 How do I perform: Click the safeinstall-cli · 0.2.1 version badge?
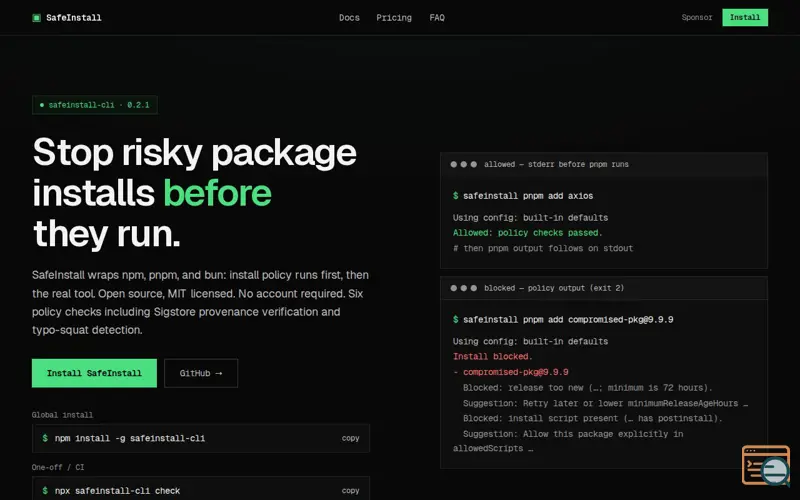(95, 105)
